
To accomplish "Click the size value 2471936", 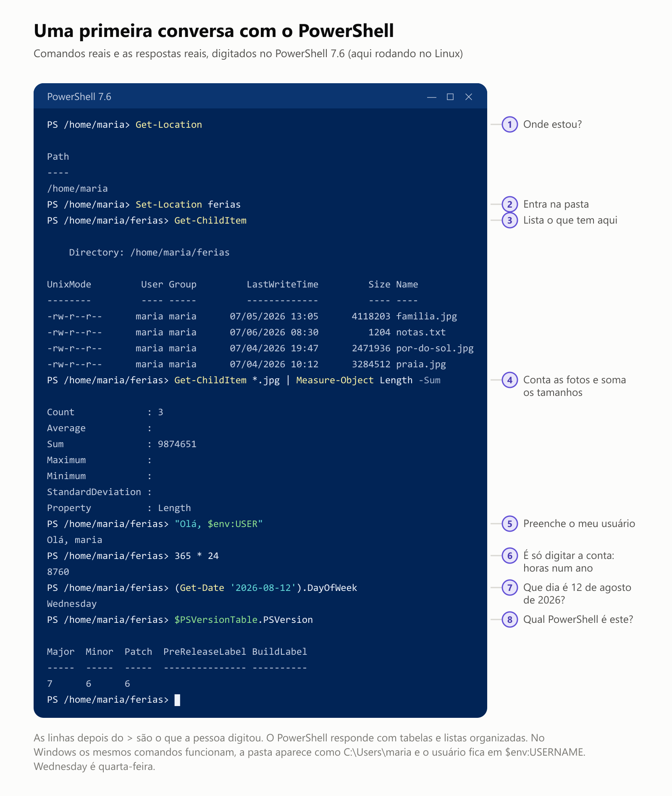I will (371, 348).
